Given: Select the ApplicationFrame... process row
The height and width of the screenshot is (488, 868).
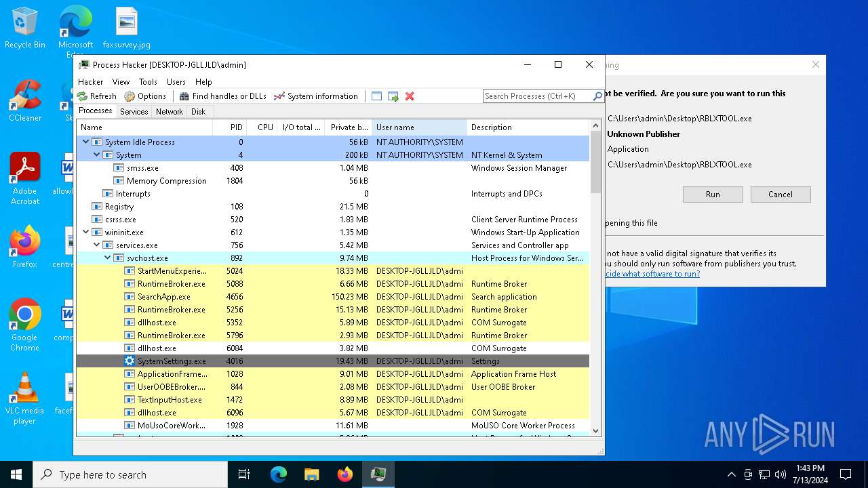Looking at the screenshot, I should coord(332,374).
